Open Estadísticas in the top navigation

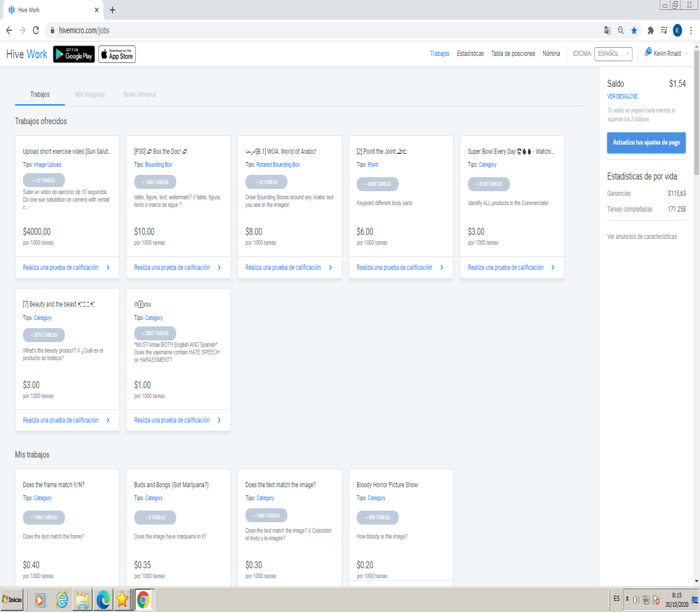[x=470, y=54]
